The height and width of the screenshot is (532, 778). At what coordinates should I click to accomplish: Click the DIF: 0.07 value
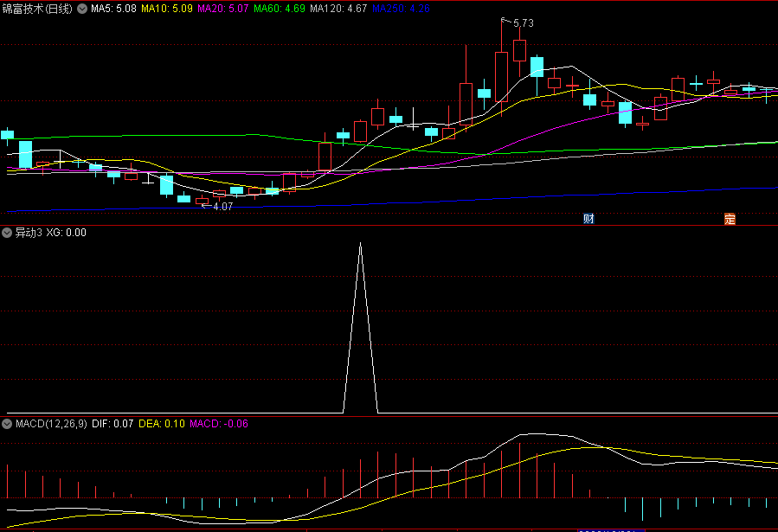[113, 424]
